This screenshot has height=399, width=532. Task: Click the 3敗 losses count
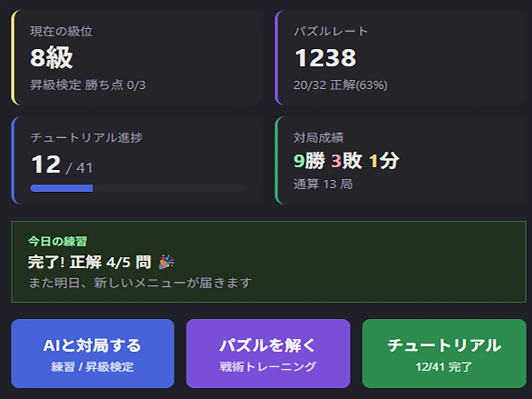347,161
